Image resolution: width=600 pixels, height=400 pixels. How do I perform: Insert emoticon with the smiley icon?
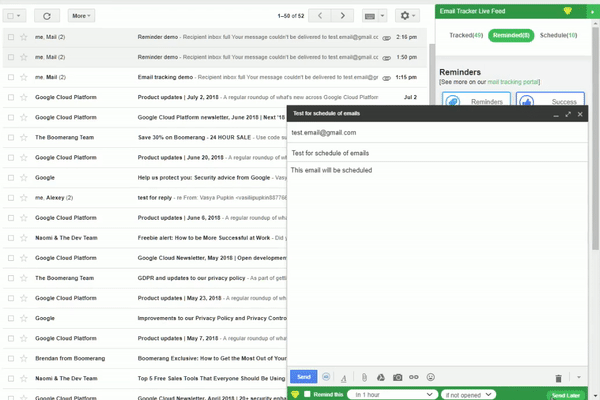[430, 377]
